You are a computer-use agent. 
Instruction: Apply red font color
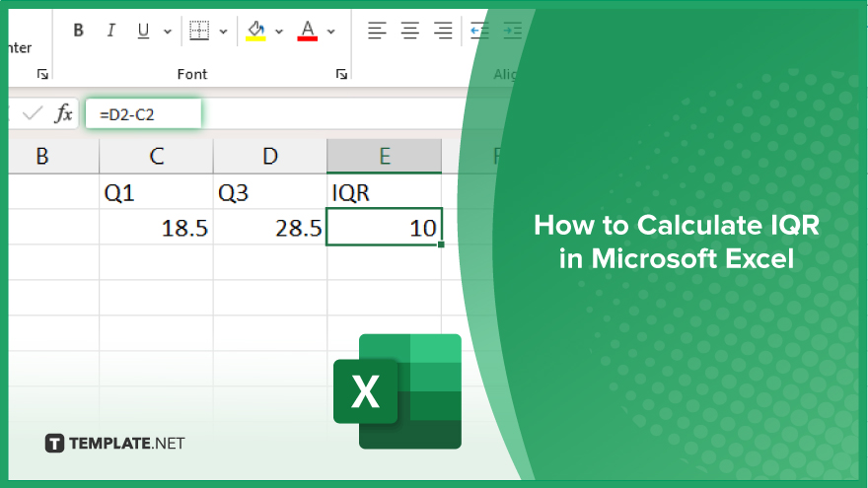pos(307,31)
